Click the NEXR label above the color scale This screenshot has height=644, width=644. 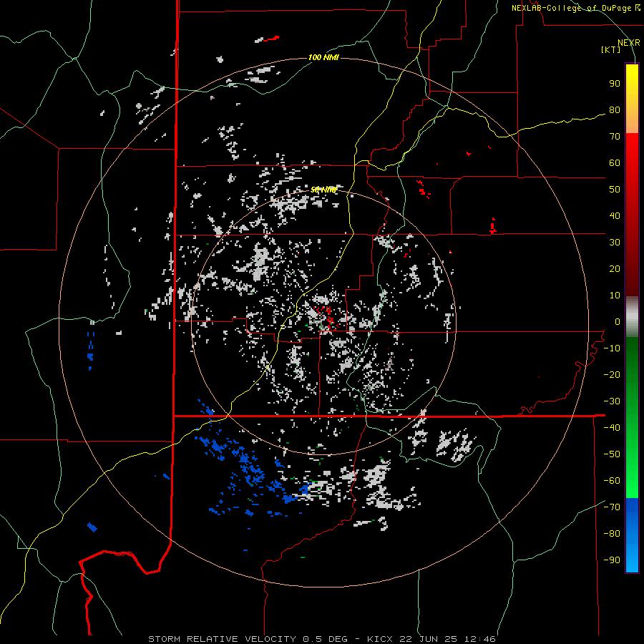click(629, 43)
